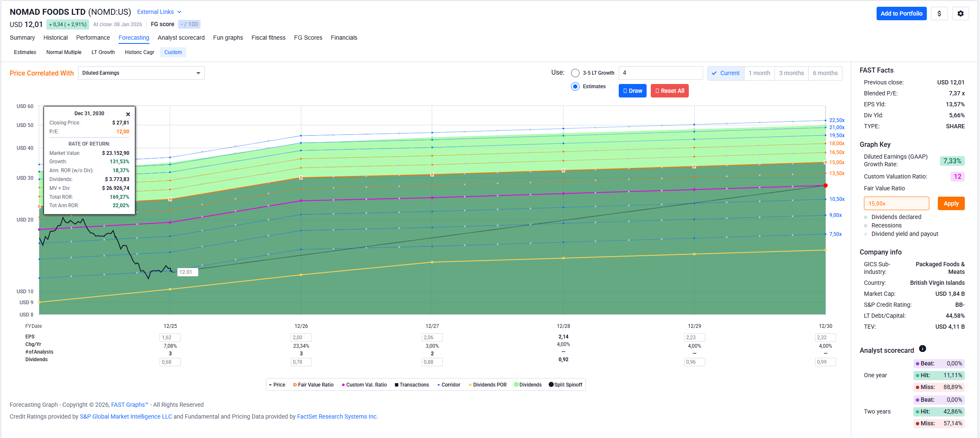The image size is (980, 438).
Task: Click the dollar sign currency icon
Action: (939, 14)
